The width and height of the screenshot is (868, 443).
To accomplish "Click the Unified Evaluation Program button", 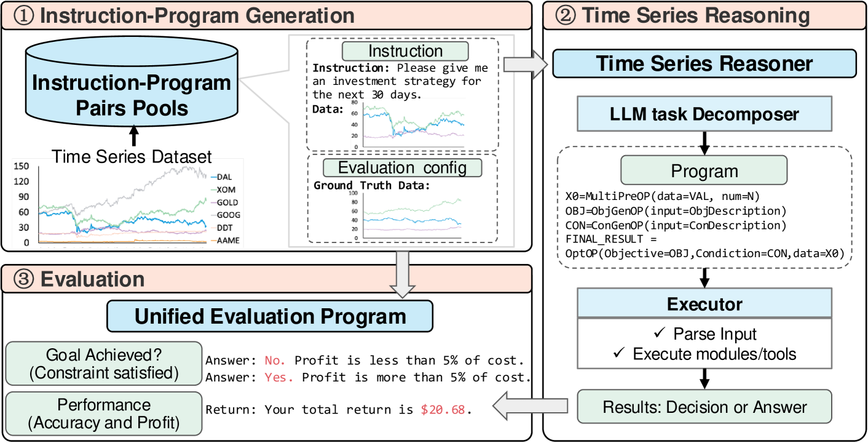I will point(270,316).
